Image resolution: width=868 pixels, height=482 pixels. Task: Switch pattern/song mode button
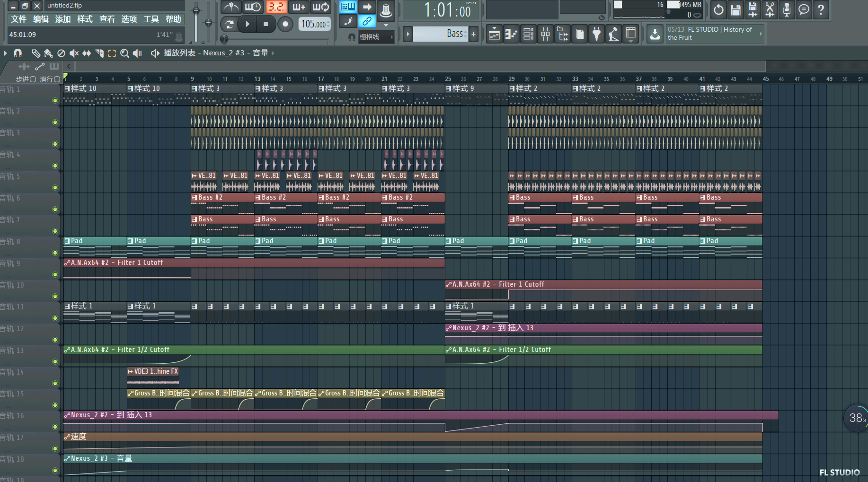tap(230, 24)
